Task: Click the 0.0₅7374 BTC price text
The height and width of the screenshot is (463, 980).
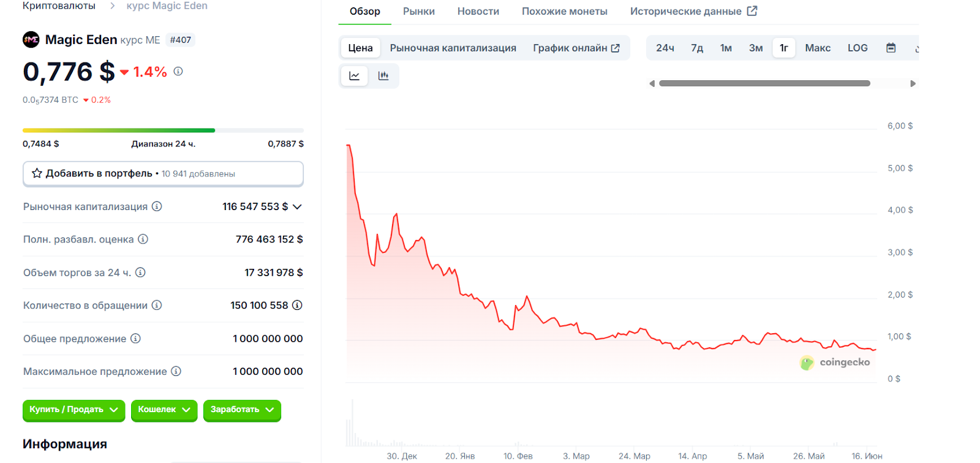Action: pos(50,100)
